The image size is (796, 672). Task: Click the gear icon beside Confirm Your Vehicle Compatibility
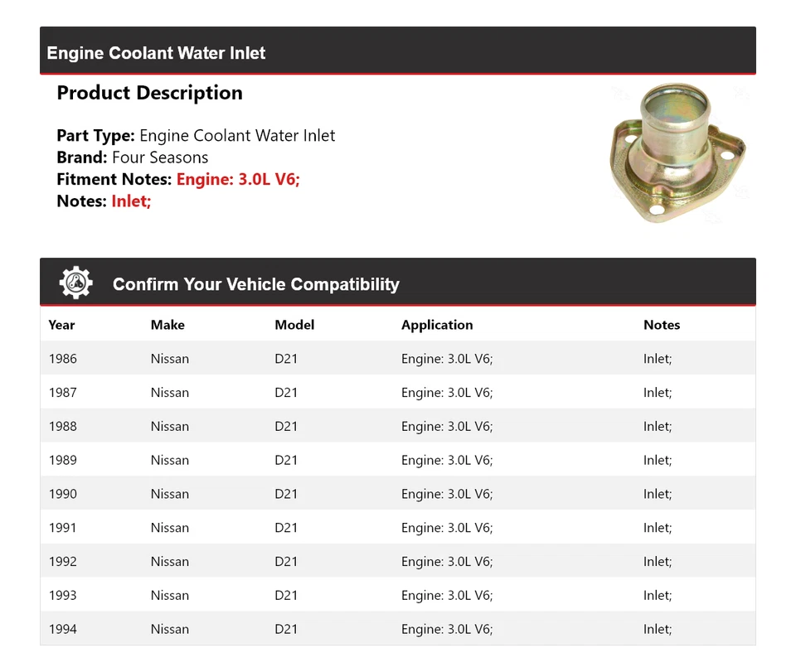[x=76, y=283]
